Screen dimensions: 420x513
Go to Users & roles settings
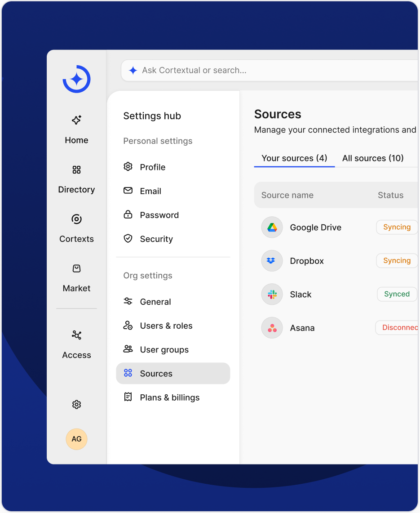click(x=166, y=326)
